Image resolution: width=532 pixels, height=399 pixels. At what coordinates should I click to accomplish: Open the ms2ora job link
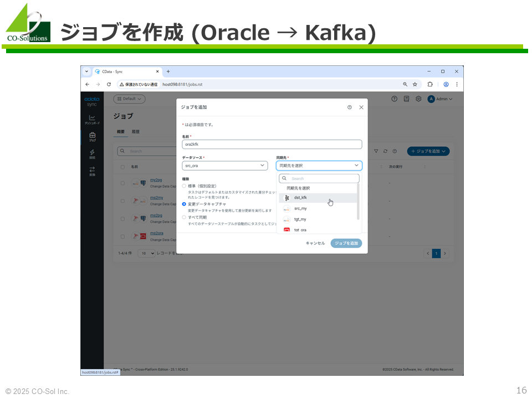[x=157, y=233]
